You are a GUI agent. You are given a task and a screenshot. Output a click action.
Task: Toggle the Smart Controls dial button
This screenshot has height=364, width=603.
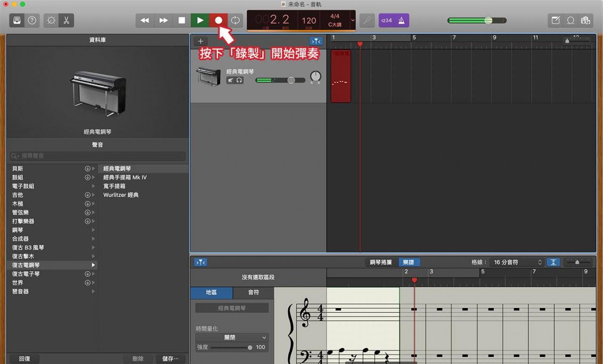click(x=51, y=20)
